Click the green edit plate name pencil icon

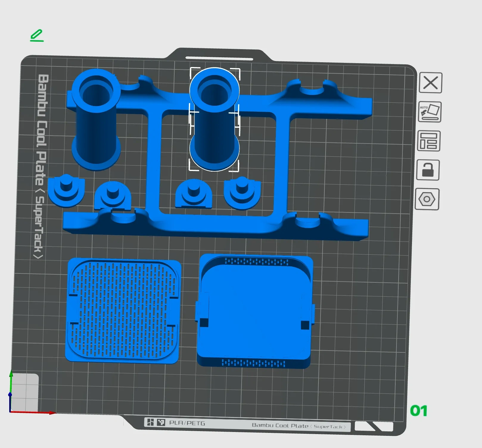[37, 35]
